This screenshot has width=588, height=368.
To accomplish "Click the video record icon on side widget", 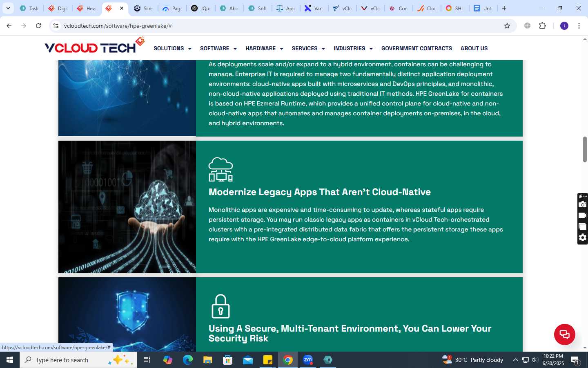I will pyautogui.click(x=583, y=215).
